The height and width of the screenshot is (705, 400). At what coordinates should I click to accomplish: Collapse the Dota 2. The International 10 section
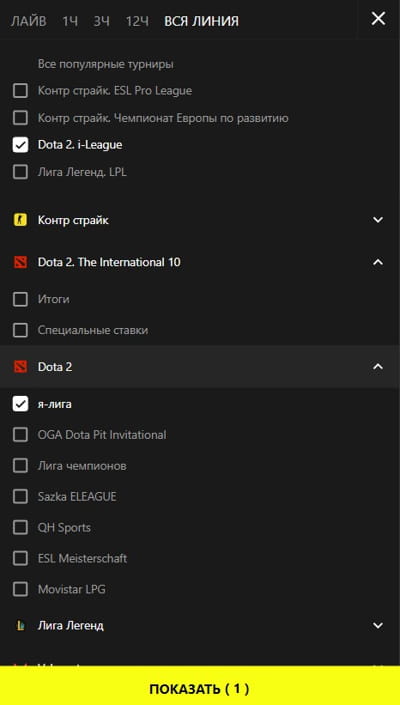coord(378,262)
